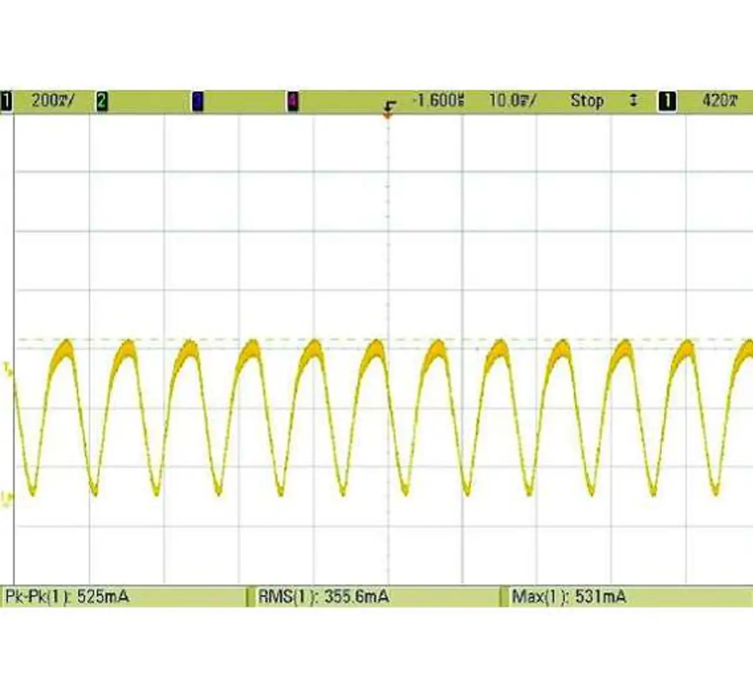Image resolution: width=753 pixels, height=700 pixels.
Task: Open the 10.0 time-per-division setting
Action: [x=512, y=101]
